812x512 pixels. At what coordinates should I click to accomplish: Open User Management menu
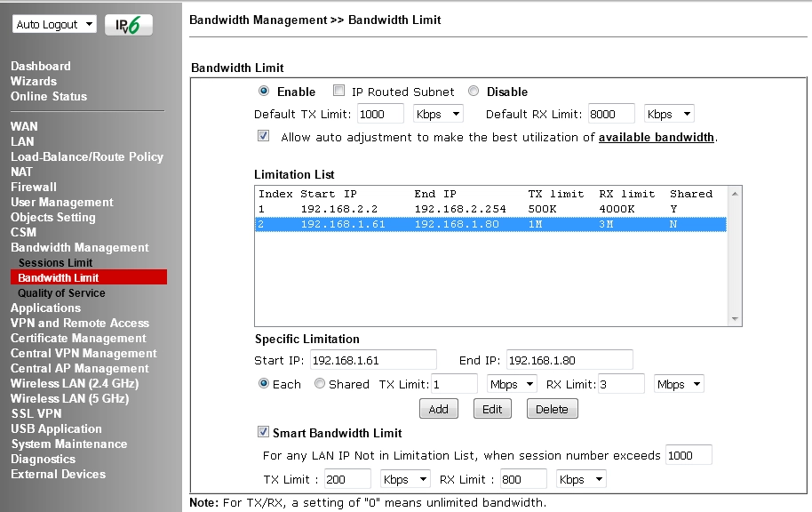62,202
